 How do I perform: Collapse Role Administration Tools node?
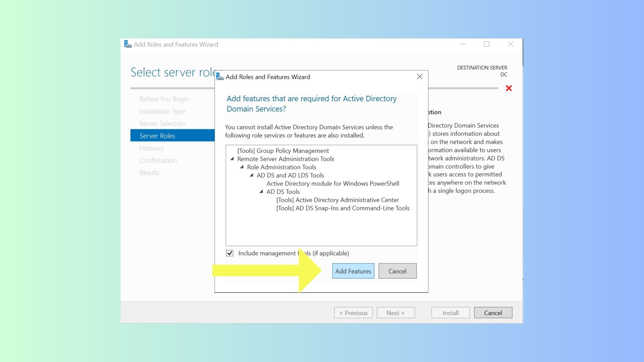tap(242, 167)
